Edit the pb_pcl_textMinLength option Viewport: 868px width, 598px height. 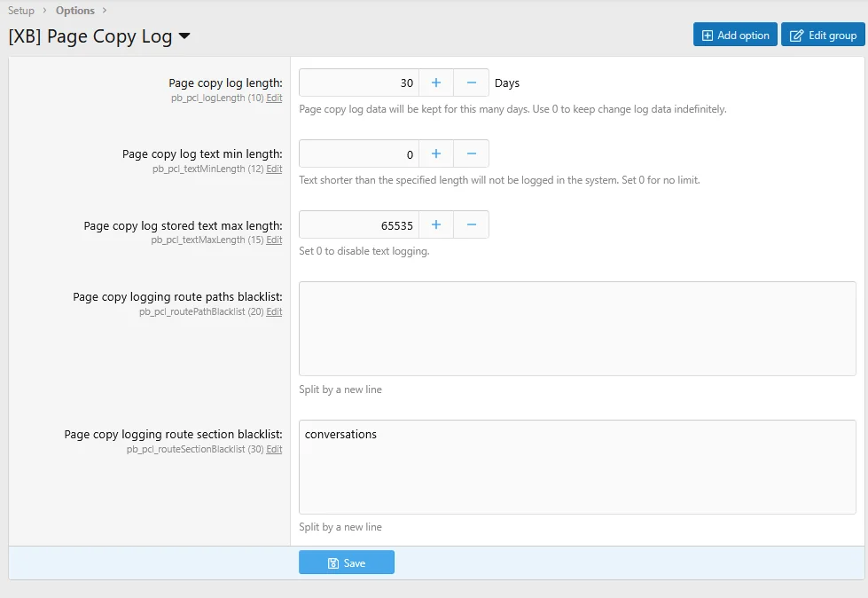[x=274, y=169]
